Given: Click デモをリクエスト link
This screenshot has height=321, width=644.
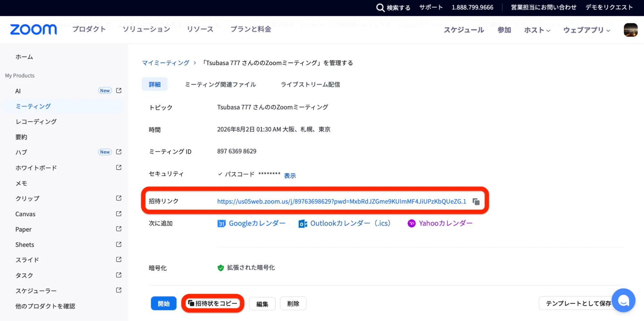Looking at the screenshot, I should 609,7.
